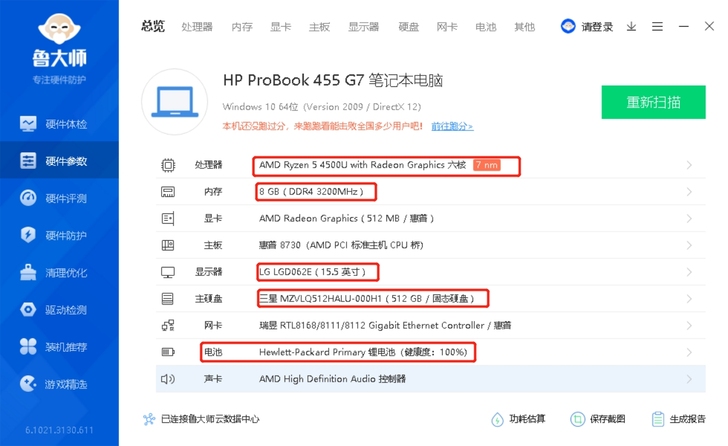The width and height of the screenshot is (728, 446).
Task: Click the 保存截图 label
Action: pos(607,419)
